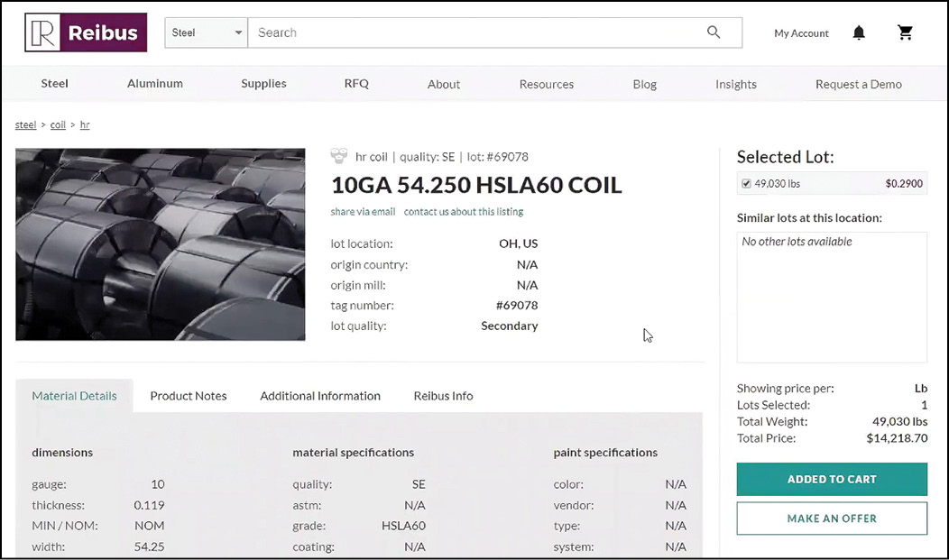Viewport: 949px width, 560px height.
Task: Switch to the Additional Information tab
Action: coord(320,396)
